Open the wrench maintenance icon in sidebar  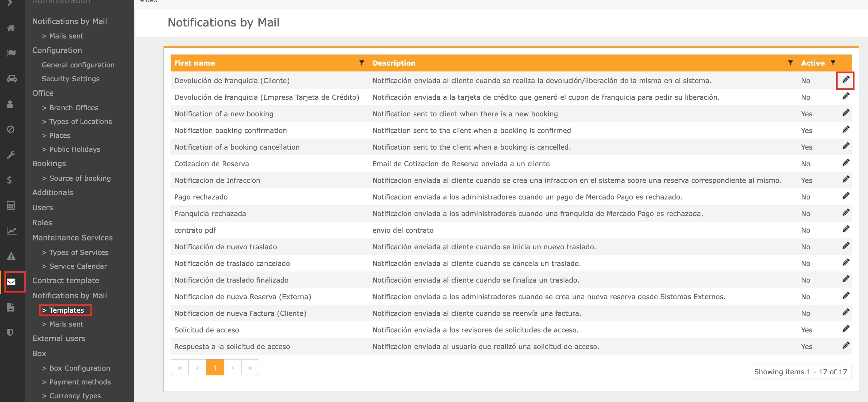point(11,155)
